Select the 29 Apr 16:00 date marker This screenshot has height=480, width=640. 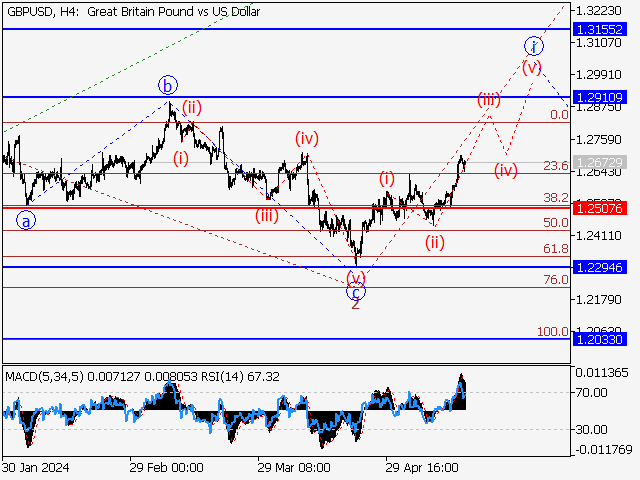coord(422,467)
